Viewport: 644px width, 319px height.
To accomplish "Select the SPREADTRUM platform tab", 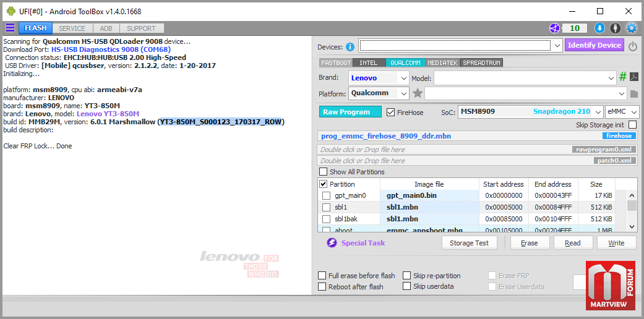I will click(482, 63).
